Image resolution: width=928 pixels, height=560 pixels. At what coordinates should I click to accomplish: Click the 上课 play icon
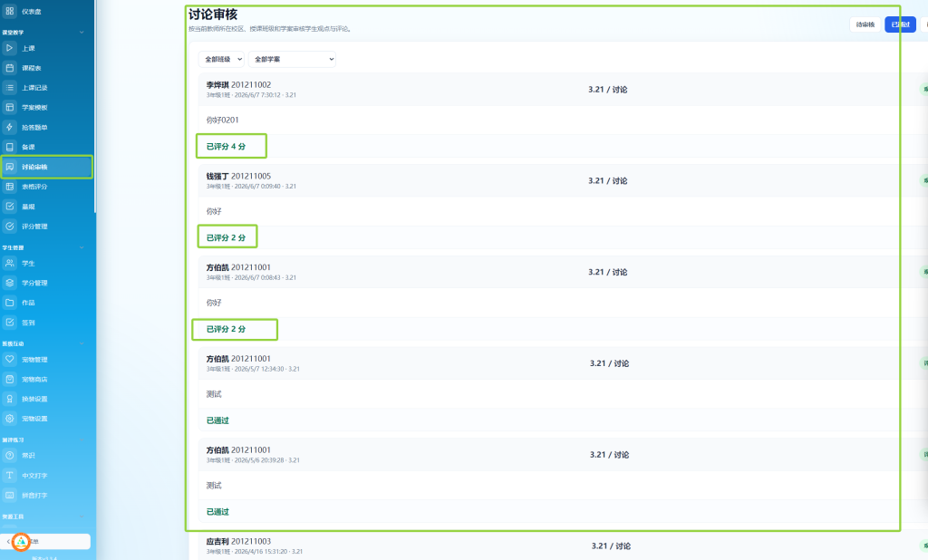(9, 48)
